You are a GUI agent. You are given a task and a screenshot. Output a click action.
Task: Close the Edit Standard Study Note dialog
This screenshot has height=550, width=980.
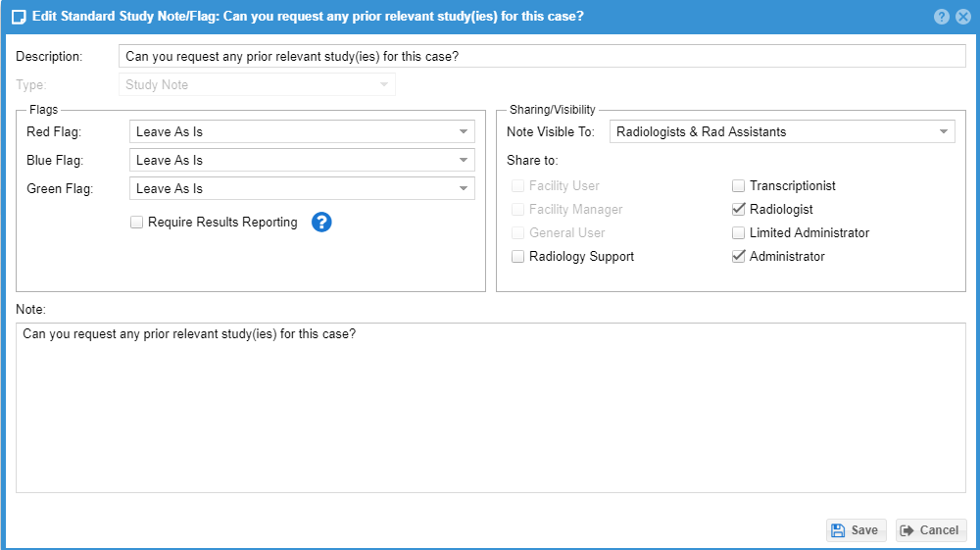pyautogui.click(x=963, y=17)
